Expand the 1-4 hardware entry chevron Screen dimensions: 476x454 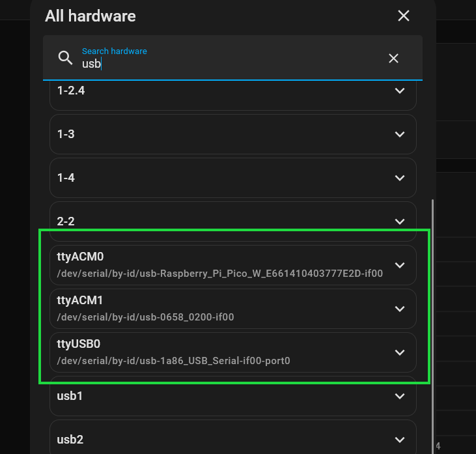(x=400, y=178)
